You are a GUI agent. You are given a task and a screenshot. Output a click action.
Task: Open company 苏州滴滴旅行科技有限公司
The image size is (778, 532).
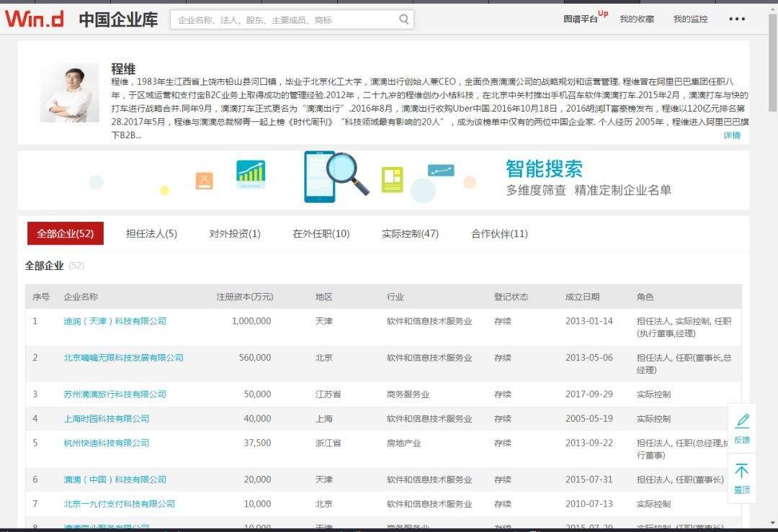[115, 395]
